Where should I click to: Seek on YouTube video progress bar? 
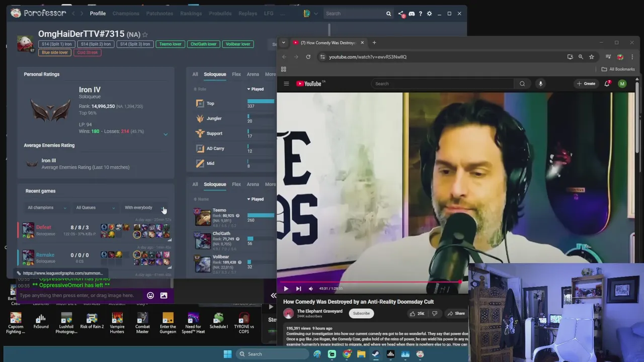click(x=372, y=282)
